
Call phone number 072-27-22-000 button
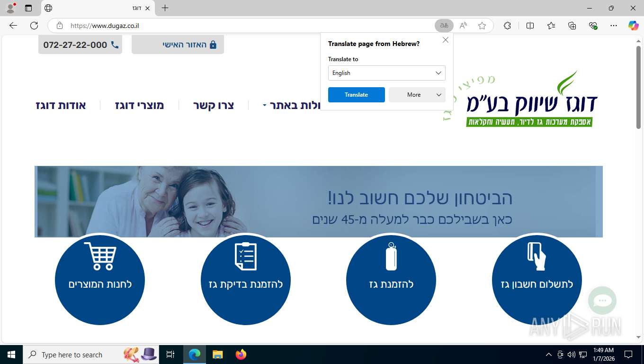[x=80, y=45]
